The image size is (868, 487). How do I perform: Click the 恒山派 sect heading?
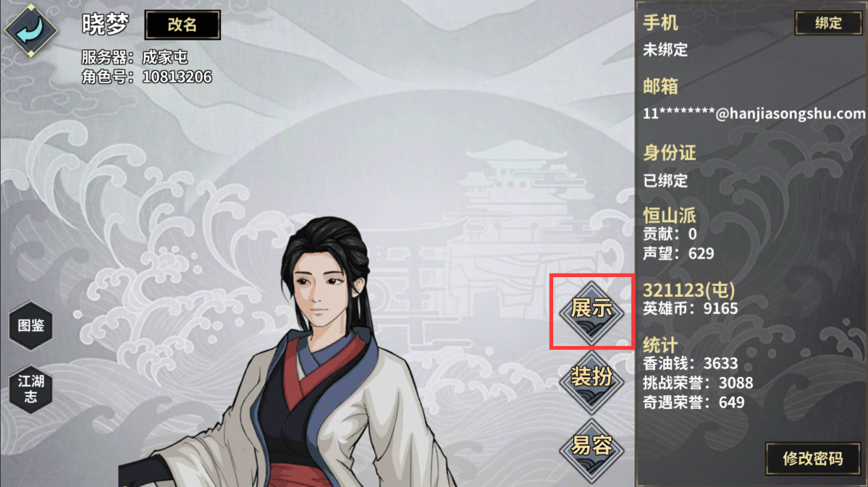(669, 216)
